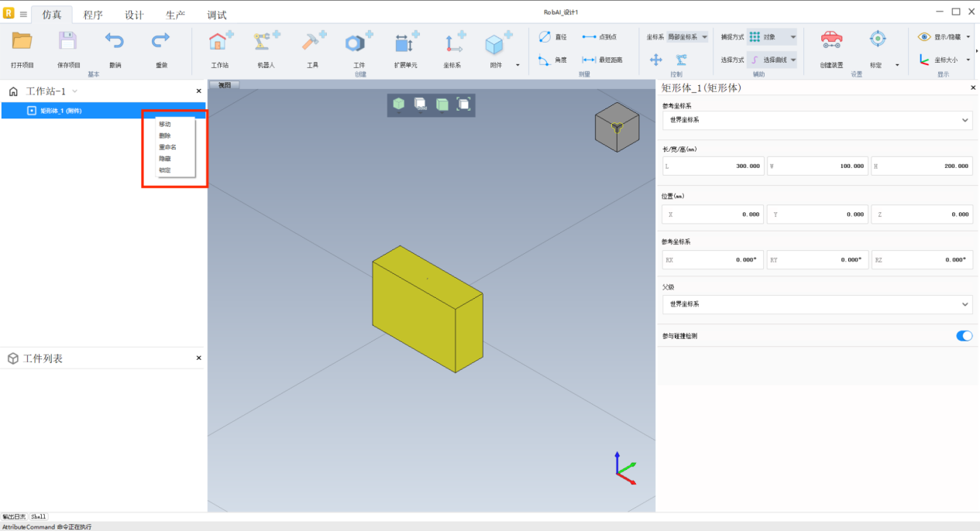Expand the 父级 parent dropdown
Screen dimensions: 980x531
(x=817, y=304)
